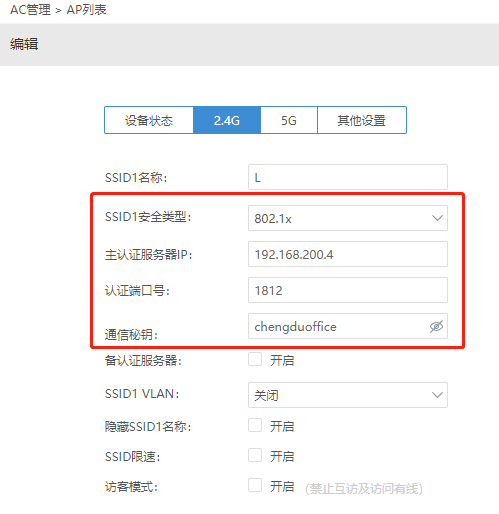Open the 802.1x security type dropdown

348,218
